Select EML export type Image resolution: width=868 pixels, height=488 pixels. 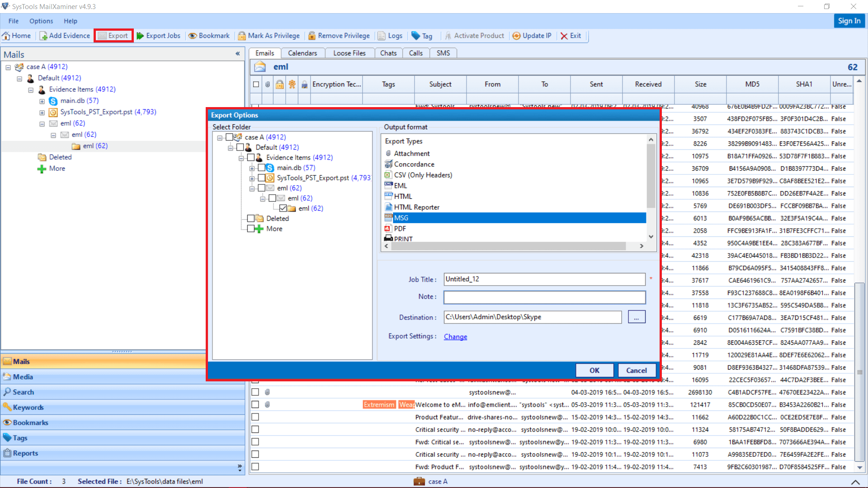pyautogui.click(x=401, y=186)
